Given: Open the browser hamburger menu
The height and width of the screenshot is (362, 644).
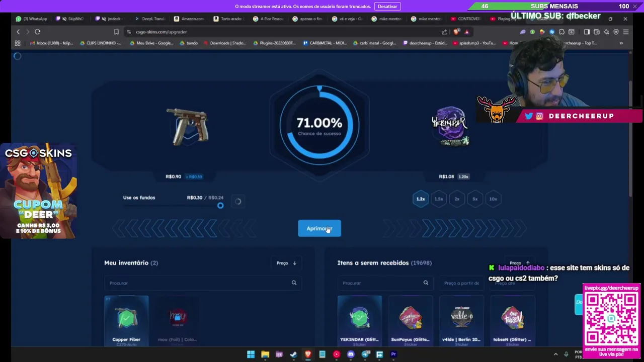Looking at the screenshot, I should (625, 32).
